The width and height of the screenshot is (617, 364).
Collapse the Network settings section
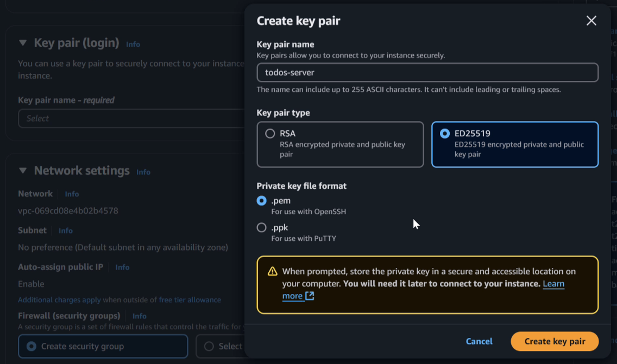click(23, 170)
